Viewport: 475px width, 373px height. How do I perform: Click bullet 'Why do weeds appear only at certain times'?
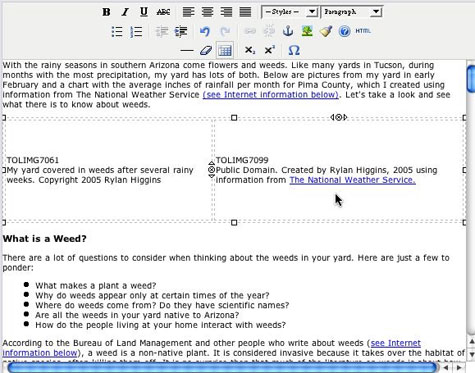tap(152, 295)
